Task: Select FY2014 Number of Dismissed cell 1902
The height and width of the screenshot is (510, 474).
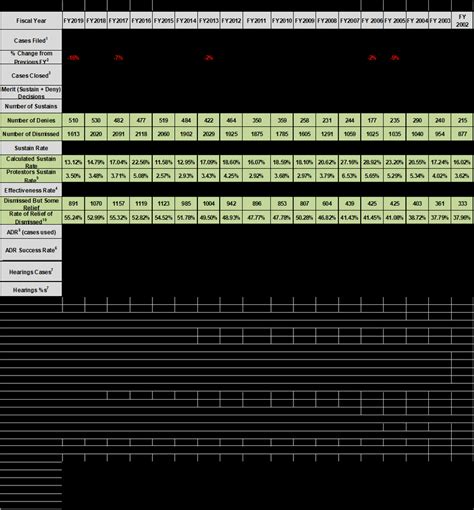Action: point(186,134)
